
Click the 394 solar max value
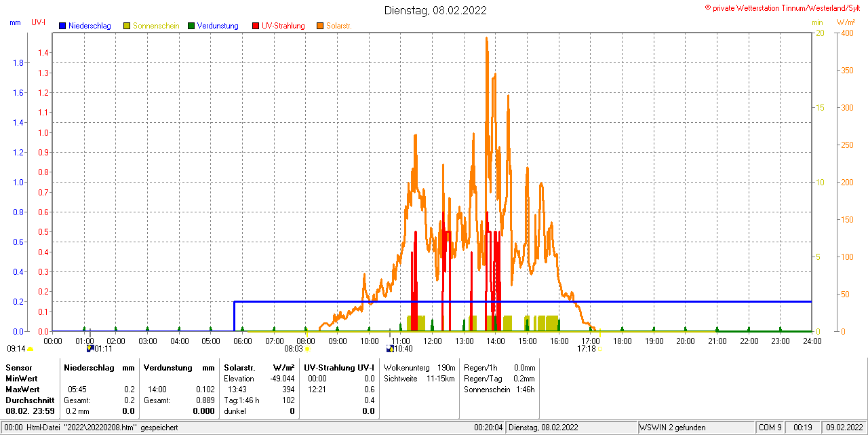[x=288, y=390]
